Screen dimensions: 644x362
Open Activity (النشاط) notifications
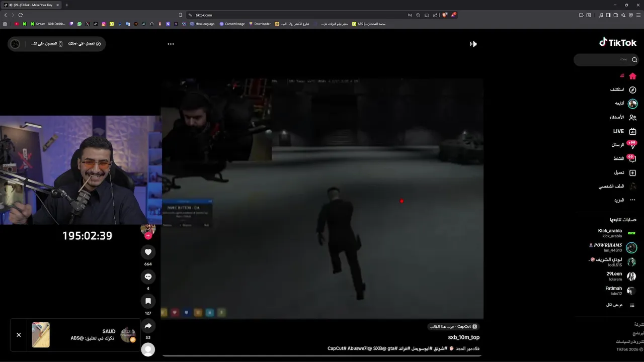(x=624, y=158)
